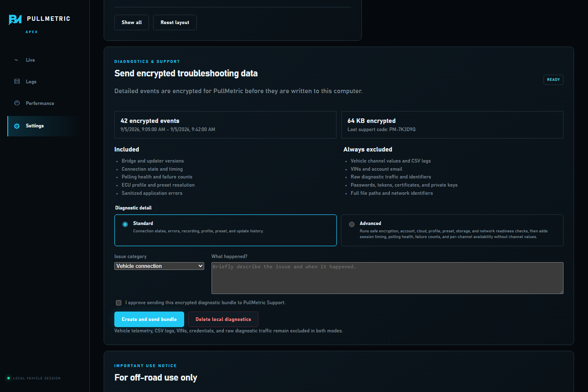The width and height of the screenshot is (588, 392).
Task: Click the DIAGNOSTICS & SUPPORT section label
Action: (147, 62)
